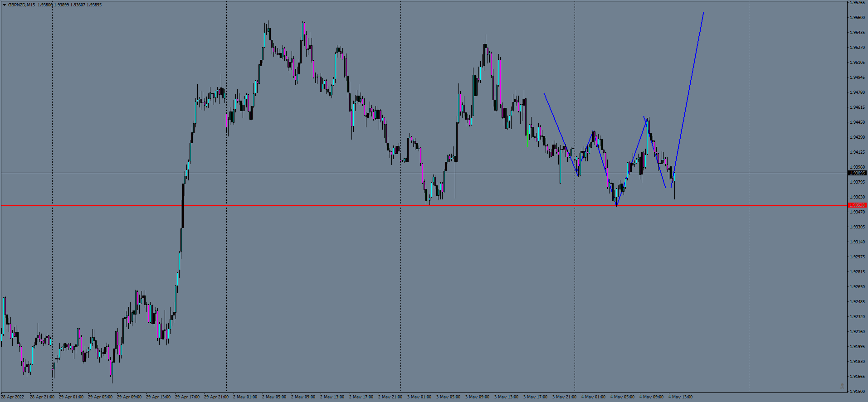Click the 1.94450 price scale label

click(x=857, y=122)
